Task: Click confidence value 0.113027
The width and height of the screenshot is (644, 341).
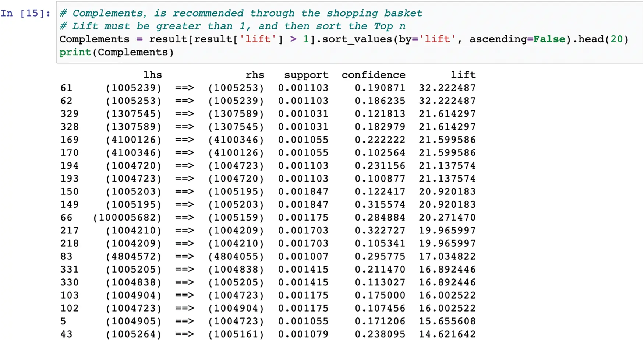Action: [380, 282]
